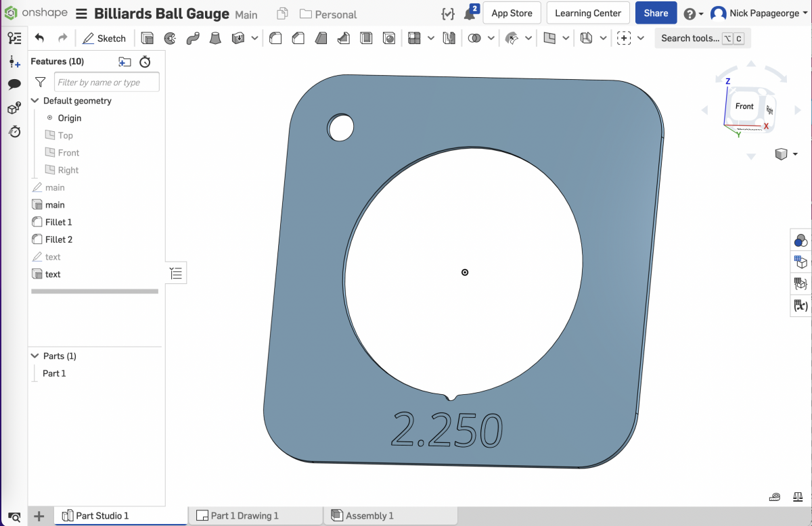Select the Revolve tool
The width and height of the screenshot is (812, 526).
pos(170,39)
